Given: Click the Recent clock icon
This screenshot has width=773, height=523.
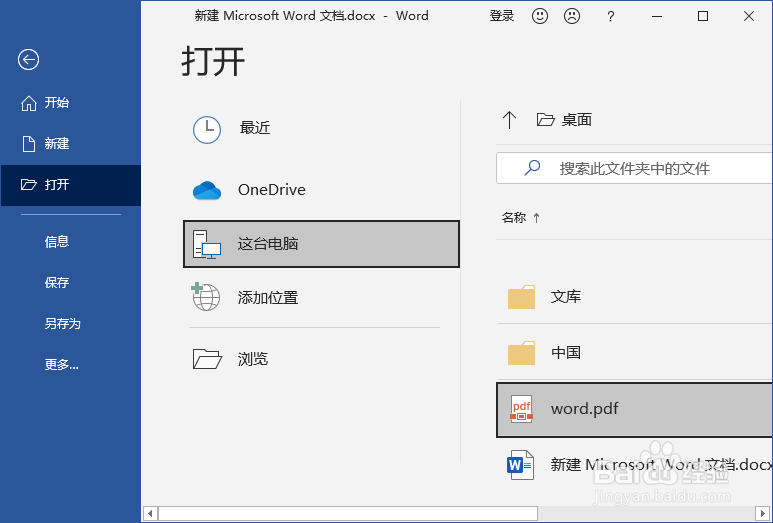Looking at the screenshot, I should pos(206,128).
